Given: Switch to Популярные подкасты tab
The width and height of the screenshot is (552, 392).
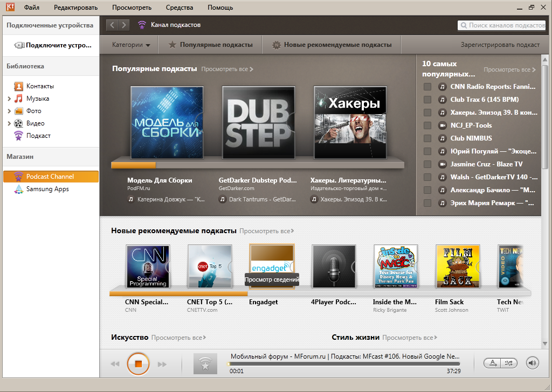Looking at the screenshot, I should click(x=210, y=45).
